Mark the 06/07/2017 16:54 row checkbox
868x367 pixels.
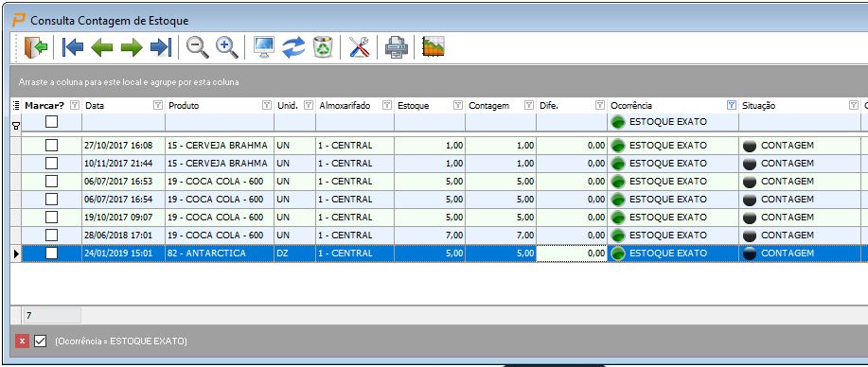(51, 199)
